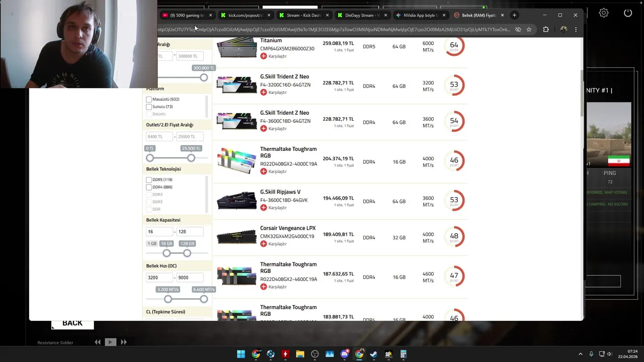Open Discord from the taskbar
Screen dimensions: 644x362
pyautogui.click(x=344, y=354)
